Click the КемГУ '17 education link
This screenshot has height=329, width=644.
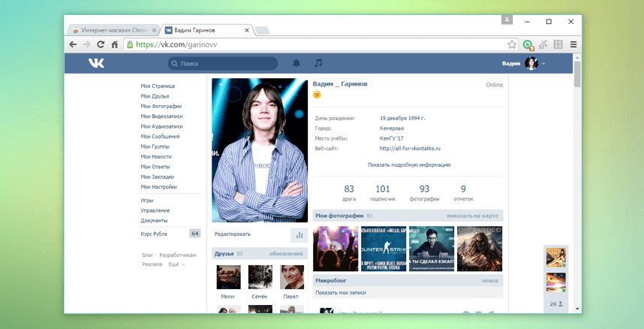391,139
